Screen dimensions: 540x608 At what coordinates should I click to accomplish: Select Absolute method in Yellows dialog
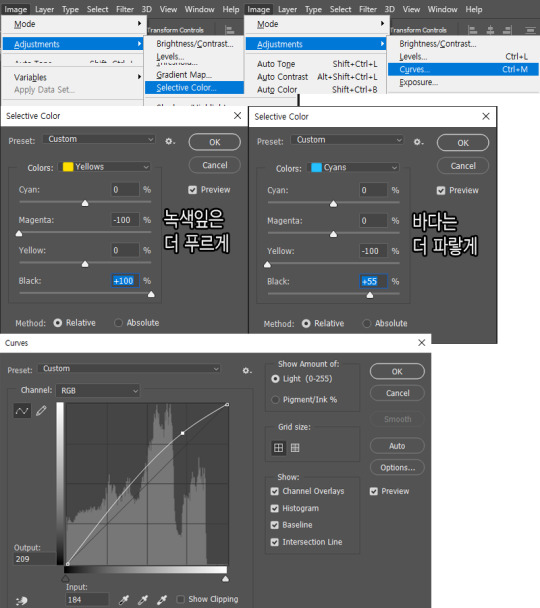(118, 323)
